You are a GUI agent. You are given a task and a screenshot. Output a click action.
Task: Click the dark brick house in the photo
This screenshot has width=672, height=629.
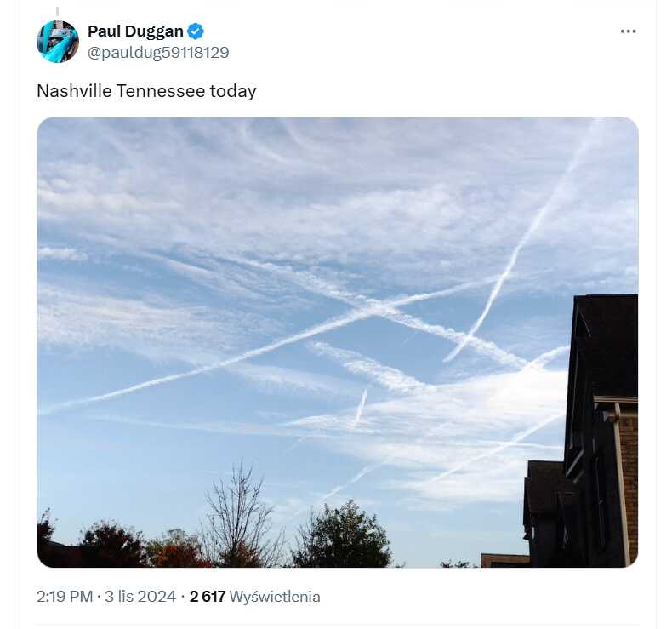pos(587,431)
